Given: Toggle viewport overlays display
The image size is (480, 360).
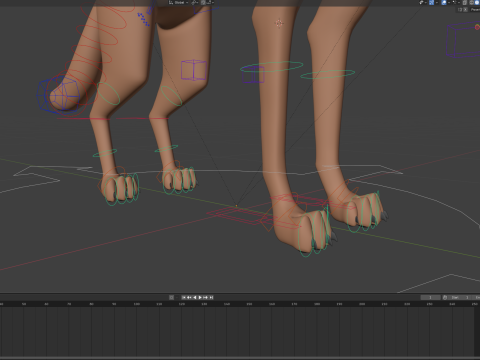Looking at the screenshot, I should point(444,2).
